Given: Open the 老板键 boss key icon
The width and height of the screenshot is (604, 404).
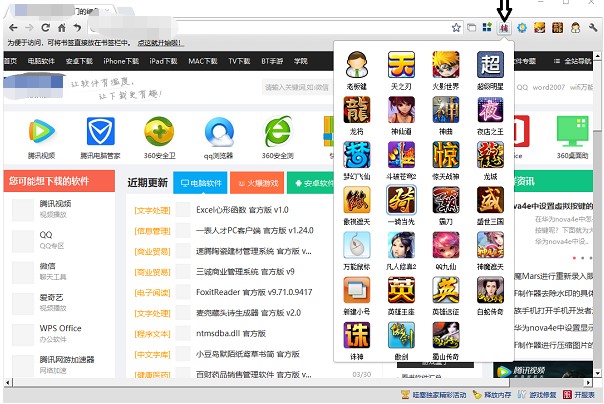Looking at the screenshot, I should click(x=357, y=65).
